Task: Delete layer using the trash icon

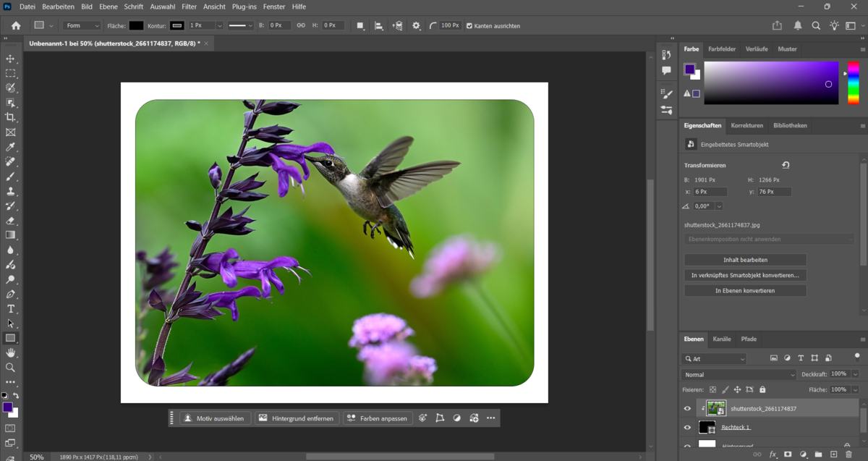Action: click(848, 454)
